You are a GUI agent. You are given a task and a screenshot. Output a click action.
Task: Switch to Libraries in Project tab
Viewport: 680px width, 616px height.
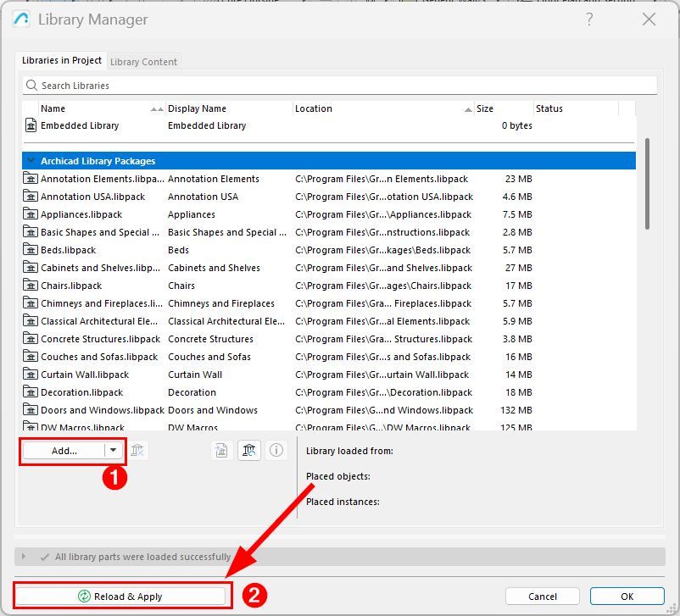62,60
